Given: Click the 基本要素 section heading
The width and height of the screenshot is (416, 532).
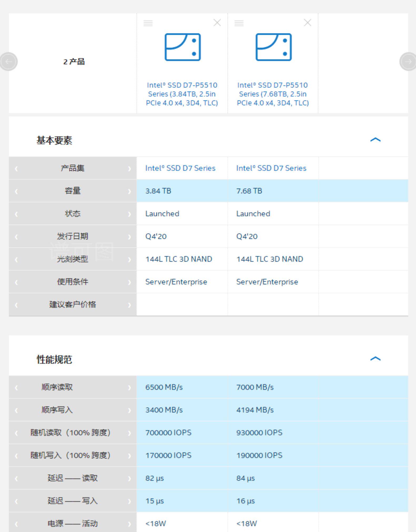Looking at the screenshot, I should (54, 140).
